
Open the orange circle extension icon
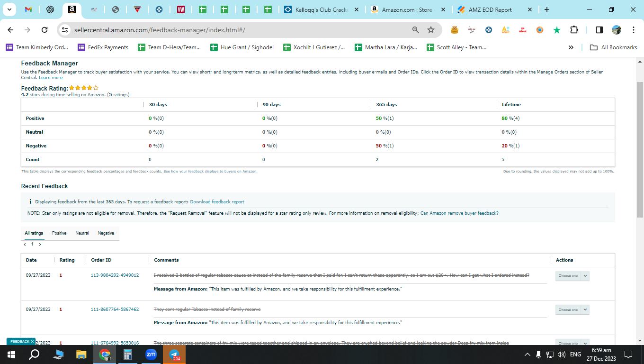click(540, 30)
